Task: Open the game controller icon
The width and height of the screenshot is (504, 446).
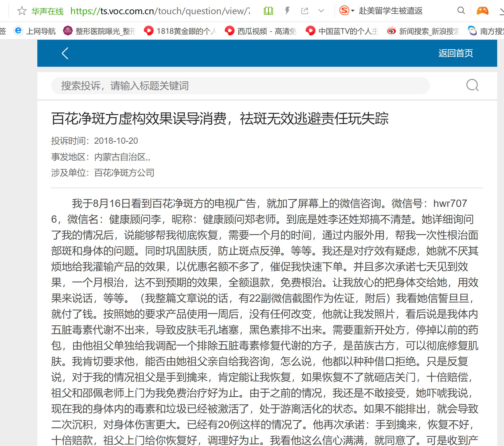Action: (482, 11)
